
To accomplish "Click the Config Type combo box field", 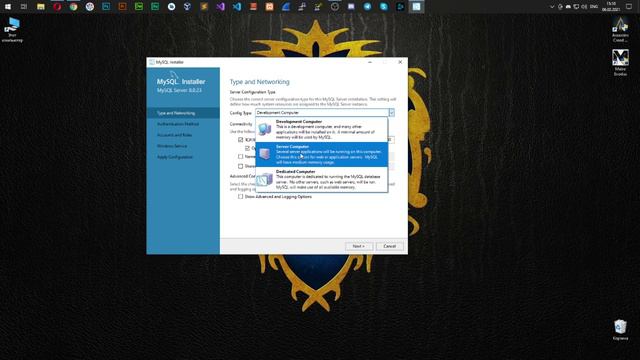I will (325, 113).
